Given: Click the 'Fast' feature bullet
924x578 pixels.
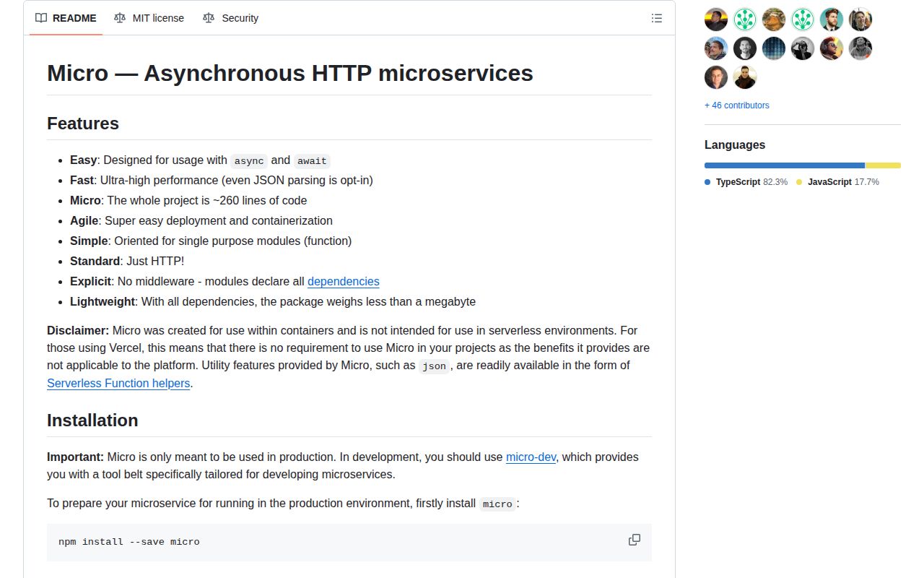Looking at the screenshot, I should point(222,181).
